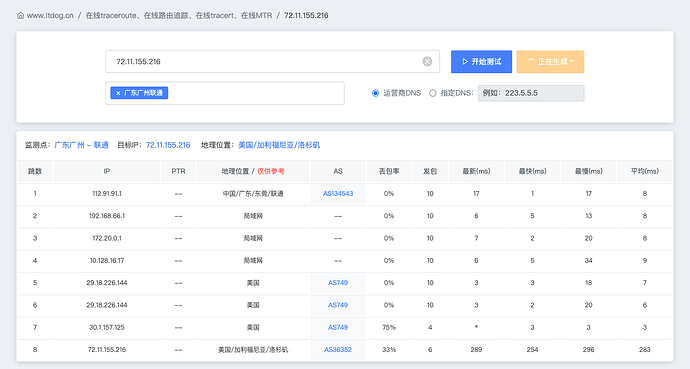
Task: Click IP cell 112.91.91.1
Action: pyautogui.click(x=107, y=194)
